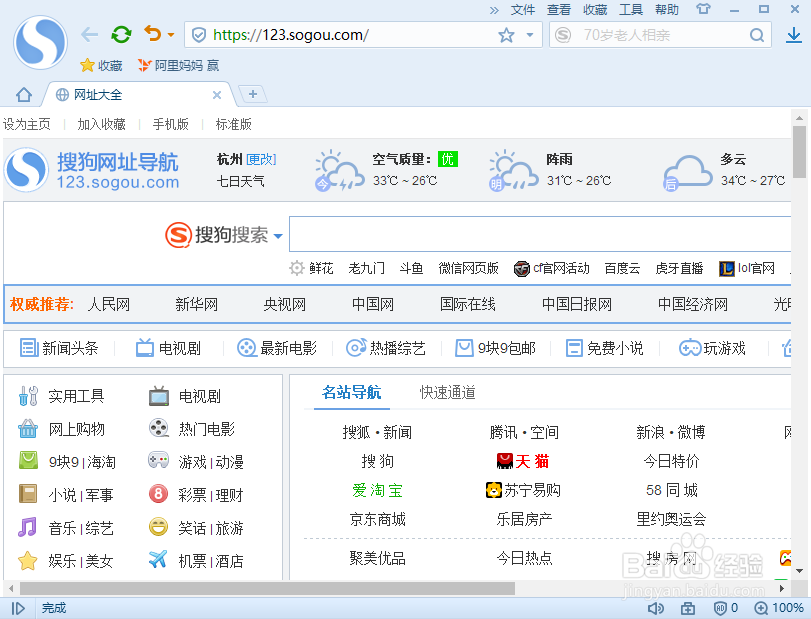Open the 苏宁易购 link

pos(523,490)
